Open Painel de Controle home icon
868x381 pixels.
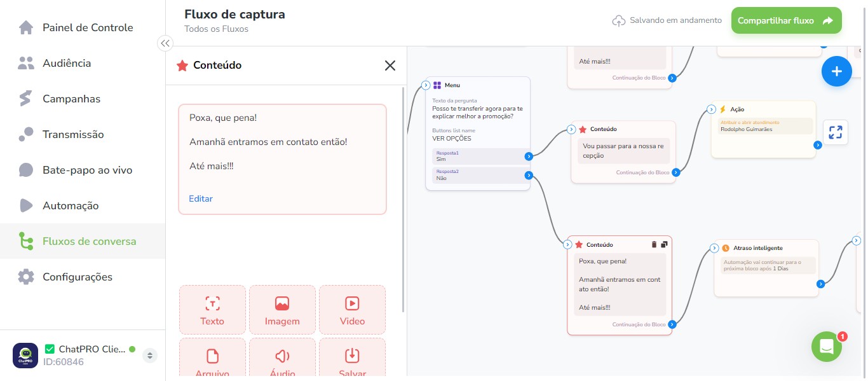(26, 27)
